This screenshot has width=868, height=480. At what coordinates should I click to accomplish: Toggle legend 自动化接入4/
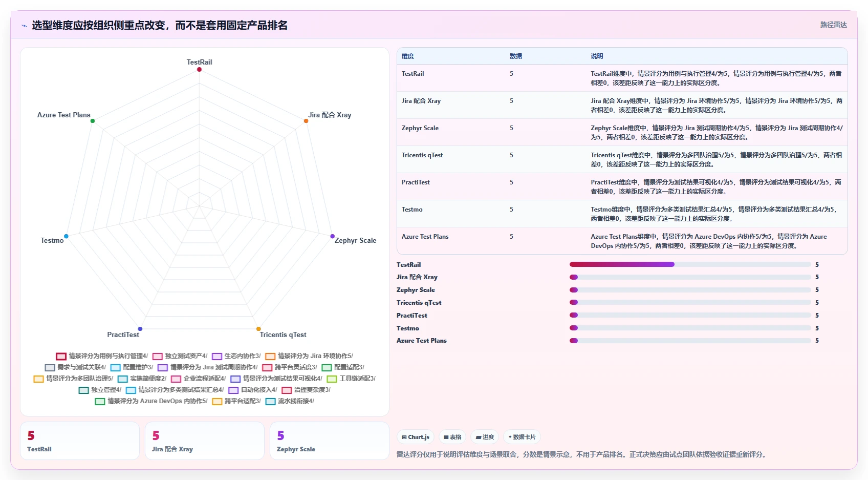pyautogui.click(x=252, y=390)
